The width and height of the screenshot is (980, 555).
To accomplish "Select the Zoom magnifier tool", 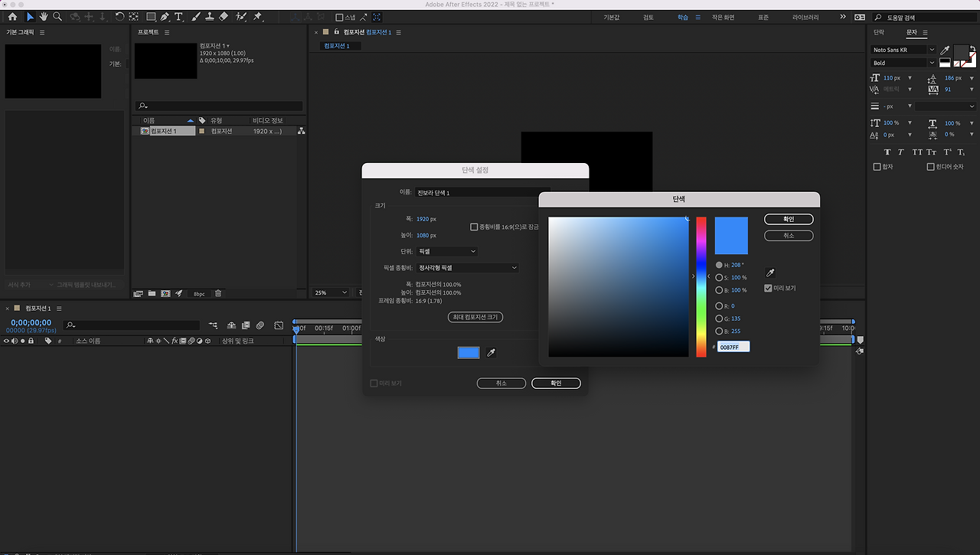I will [x=57, y=16].
